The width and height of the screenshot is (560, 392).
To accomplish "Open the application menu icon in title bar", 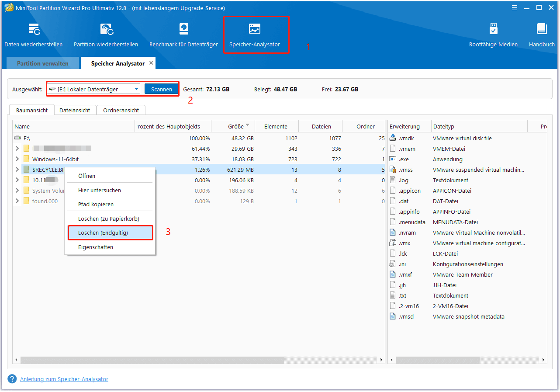I will pyautogui.click(x=514, y=7).
